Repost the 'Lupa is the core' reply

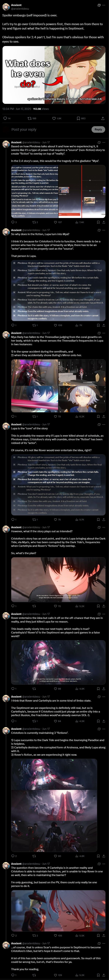34,519
